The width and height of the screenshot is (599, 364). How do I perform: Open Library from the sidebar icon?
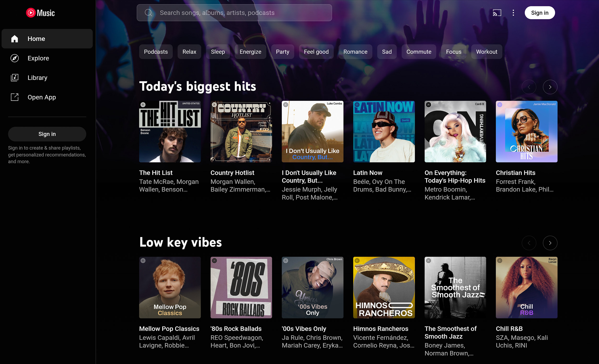pyautogui.click(x=15, y=78)
